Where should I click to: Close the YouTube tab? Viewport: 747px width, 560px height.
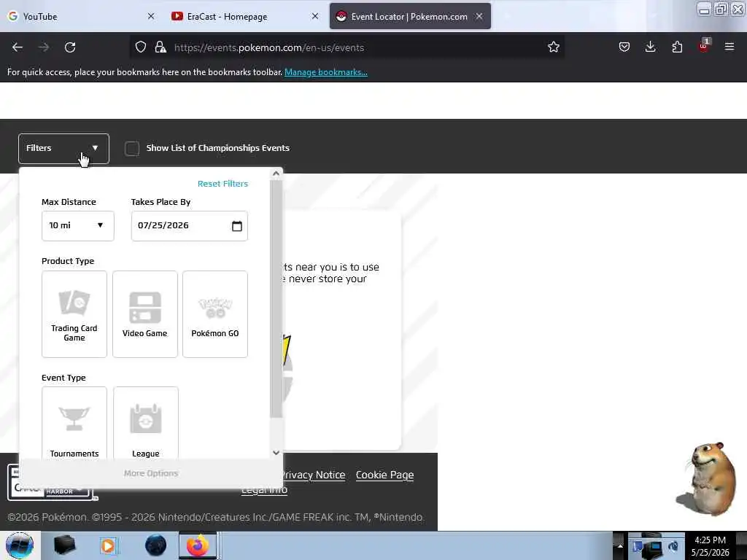(151, 16)
